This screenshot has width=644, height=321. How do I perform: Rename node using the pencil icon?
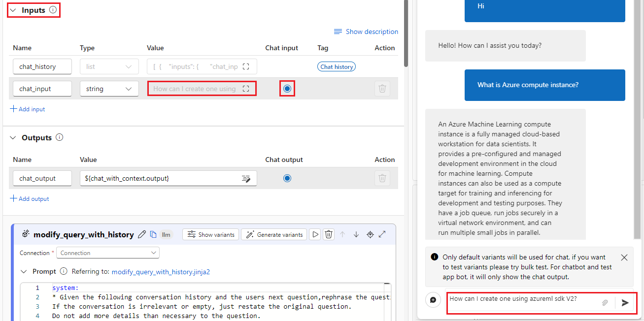tap(142, 234)
